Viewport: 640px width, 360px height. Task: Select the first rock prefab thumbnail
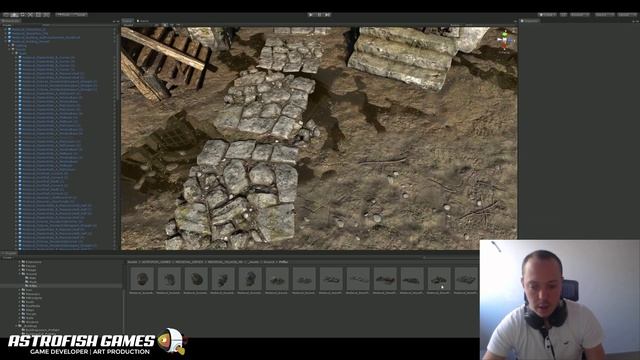pos(142,280)
